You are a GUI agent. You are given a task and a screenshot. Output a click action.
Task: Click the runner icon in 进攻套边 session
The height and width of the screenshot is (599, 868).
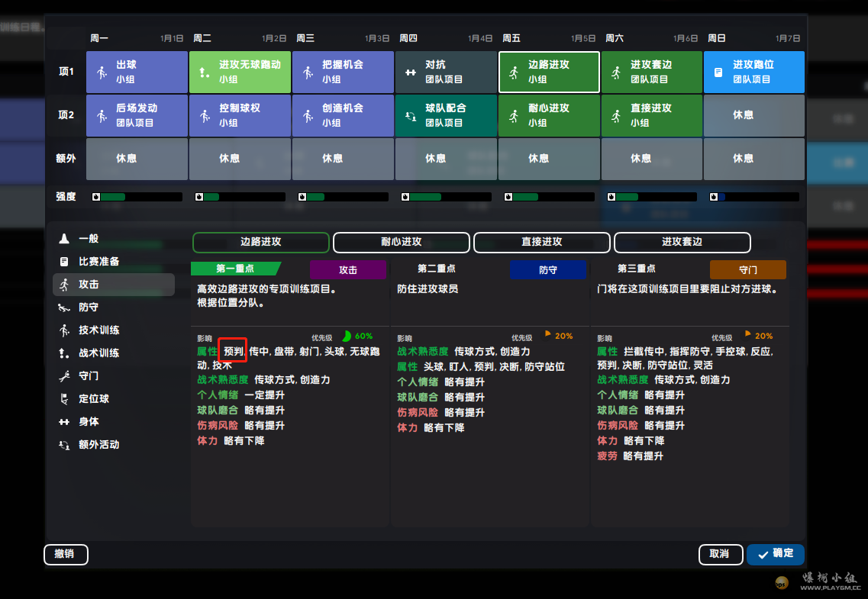pyautogui.click(x=615, y=72)
